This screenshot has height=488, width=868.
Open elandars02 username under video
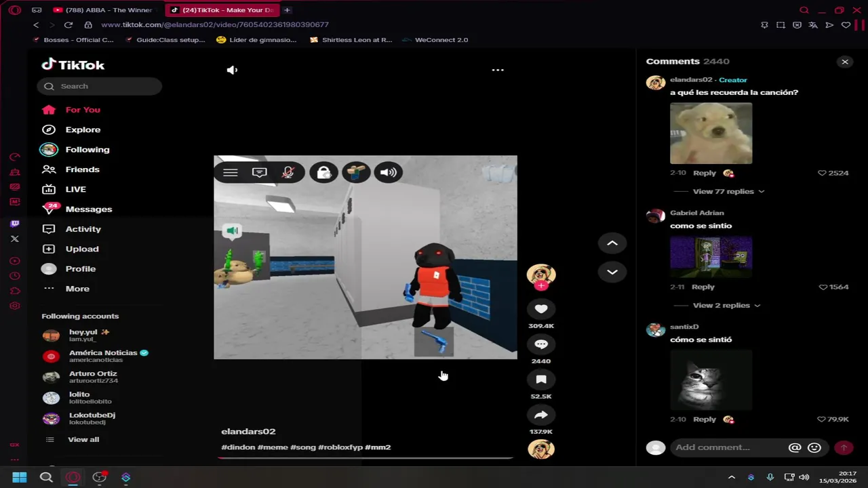pyautogui.click(x=248, y=431)
